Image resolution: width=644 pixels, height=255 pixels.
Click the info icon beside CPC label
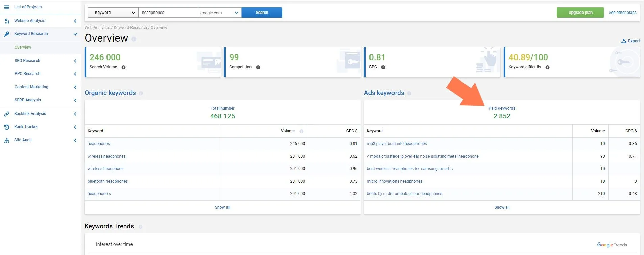click(x=383, y=67)
